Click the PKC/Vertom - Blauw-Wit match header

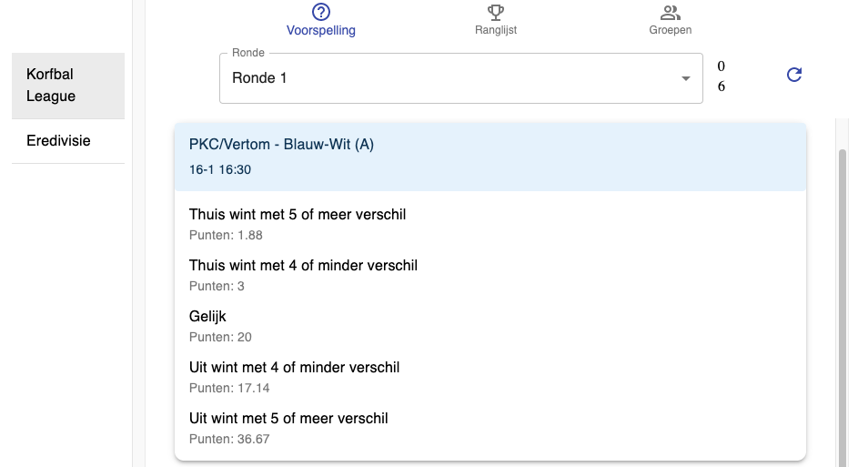[x=490, y=157]
